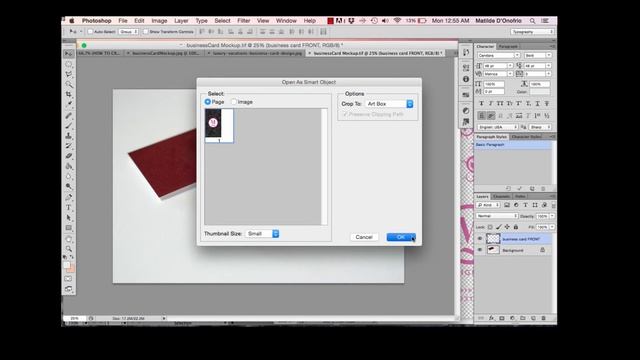Open the Thumbnail Size dropdown
Viewport: 640px width, 360px height.
point(262,233)
